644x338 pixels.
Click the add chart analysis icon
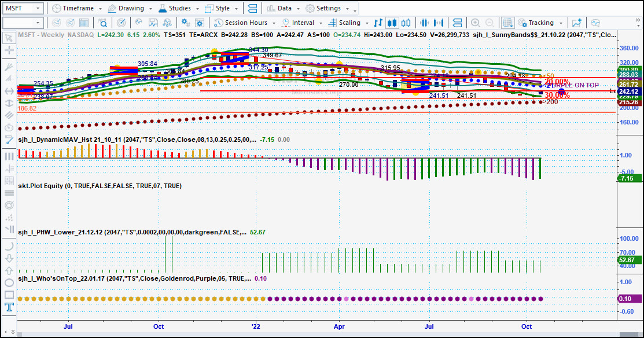577,23
